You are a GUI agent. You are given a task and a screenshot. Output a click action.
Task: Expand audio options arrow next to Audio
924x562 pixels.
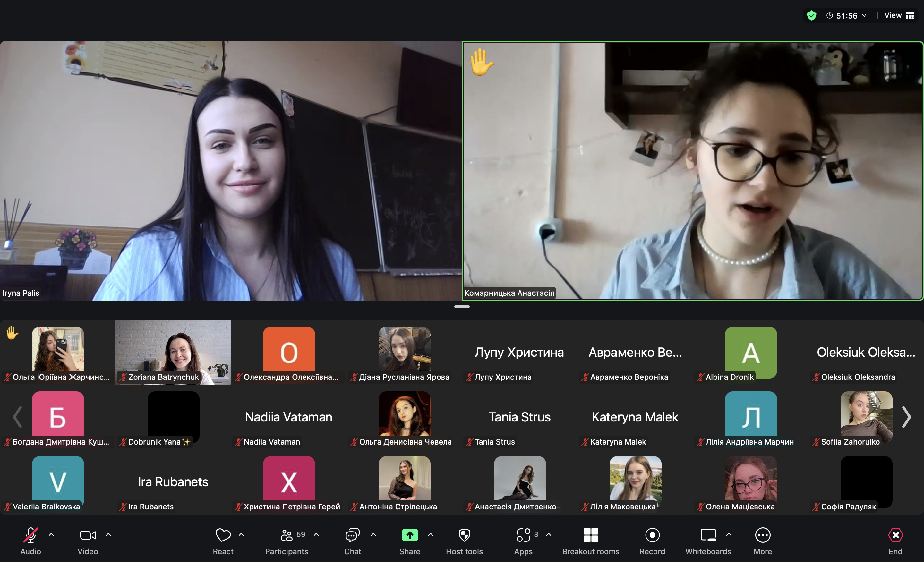[x=51, y=535]
